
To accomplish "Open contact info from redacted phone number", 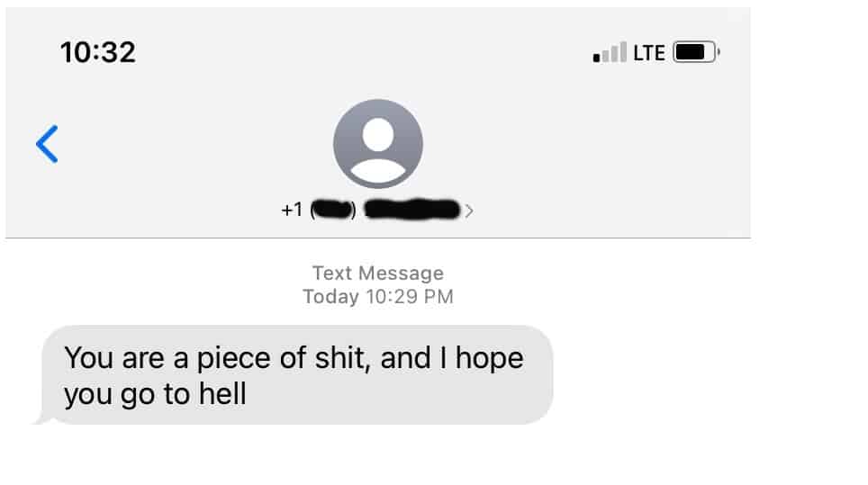I will tap(414, 211).
